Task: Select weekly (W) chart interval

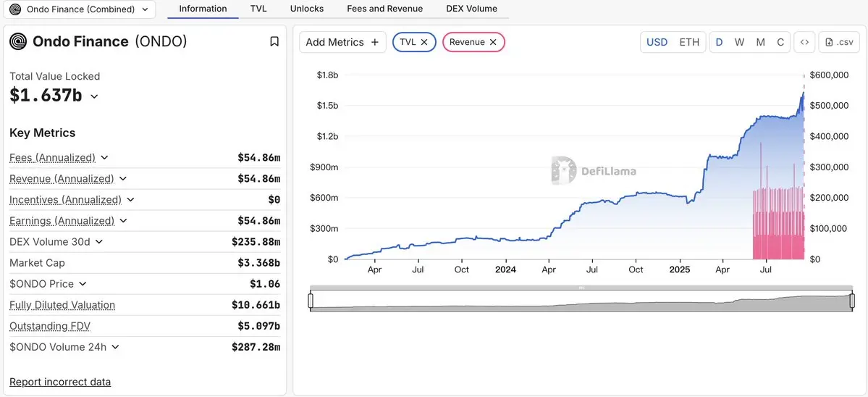Action: [740, 42]
